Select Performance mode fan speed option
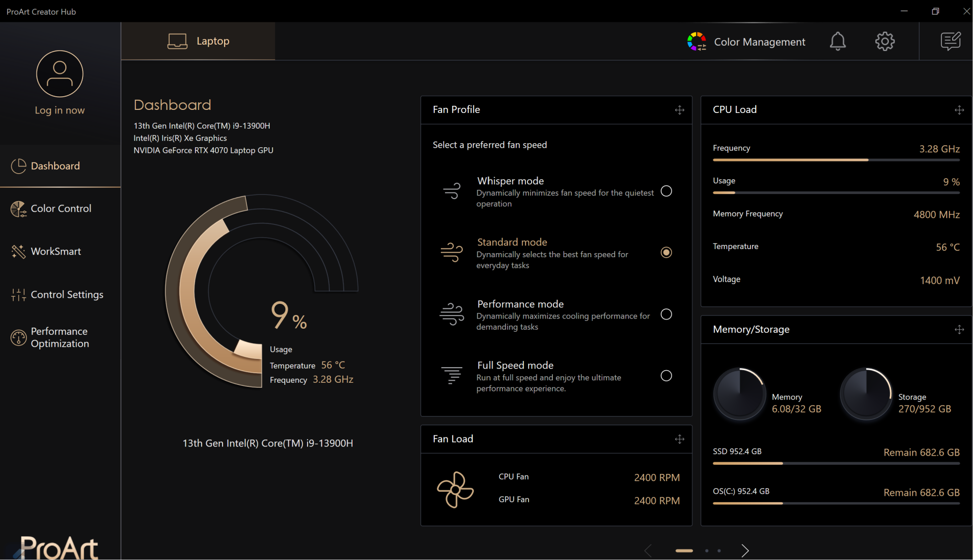The width and height of the screenshot is (973, 560). (x=666, y=314)
